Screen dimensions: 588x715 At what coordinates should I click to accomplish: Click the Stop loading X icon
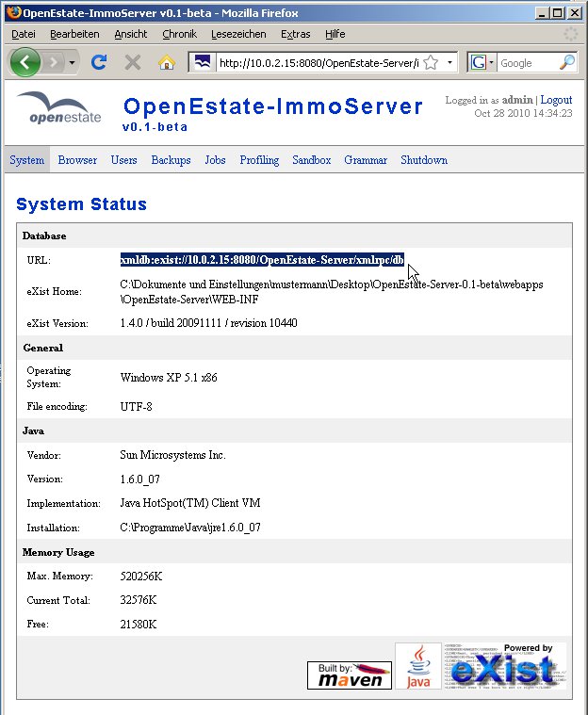133,63
